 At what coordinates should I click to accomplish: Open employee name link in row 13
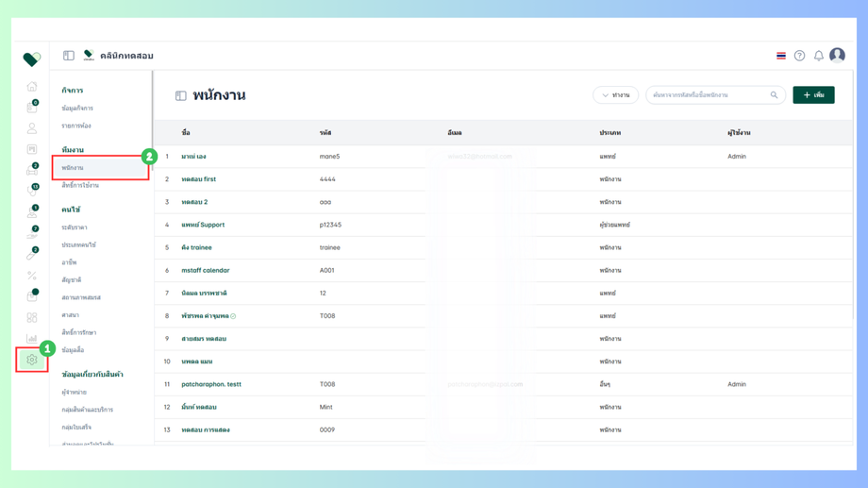[205, 429]
